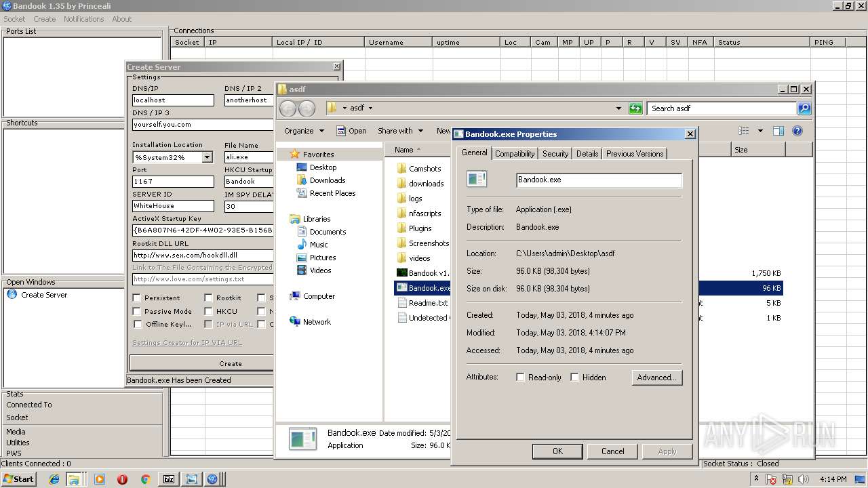This screenshot has height=488, width=868.
Task: Launch Google Chrome from taskbar
Action: (x=145, y=479)
